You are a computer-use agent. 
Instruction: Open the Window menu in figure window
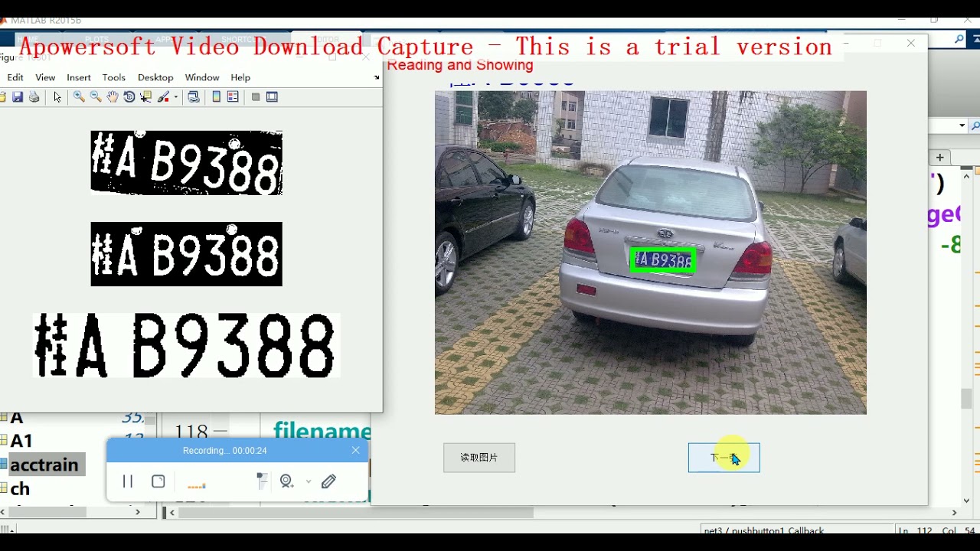click(202, 77)
